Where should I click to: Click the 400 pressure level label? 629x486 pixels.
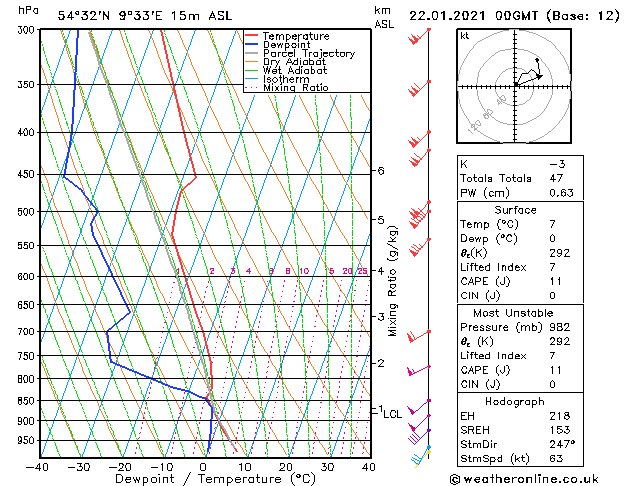pos(28,132)
